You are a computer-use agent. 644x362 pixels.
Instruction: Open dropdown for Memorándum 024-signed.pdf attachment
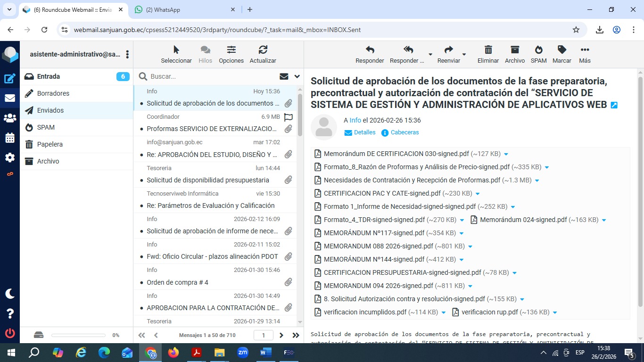pos(604,220)
